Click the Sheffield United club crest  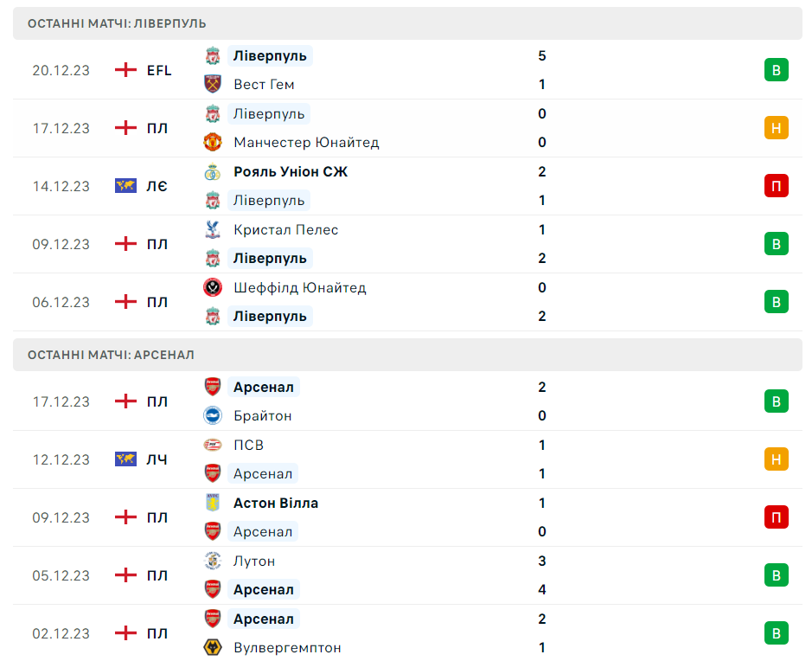click(x=213, y=287)
